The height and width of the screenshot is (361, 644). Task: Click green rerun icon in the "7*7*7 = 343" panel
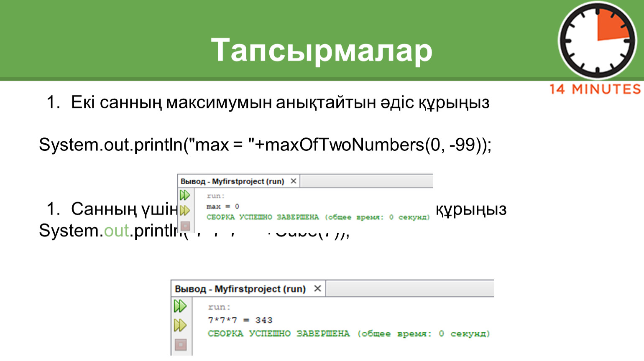180,306
